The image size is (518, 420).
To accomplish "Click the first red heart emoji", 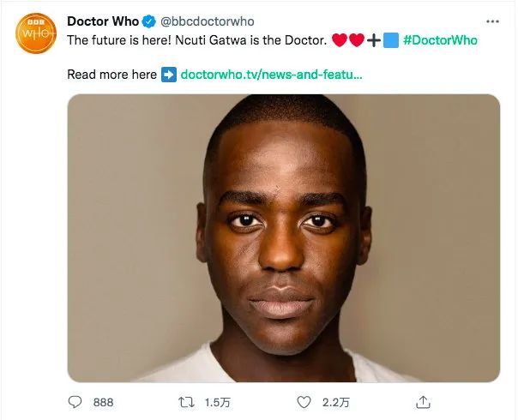I will point(338,40).
